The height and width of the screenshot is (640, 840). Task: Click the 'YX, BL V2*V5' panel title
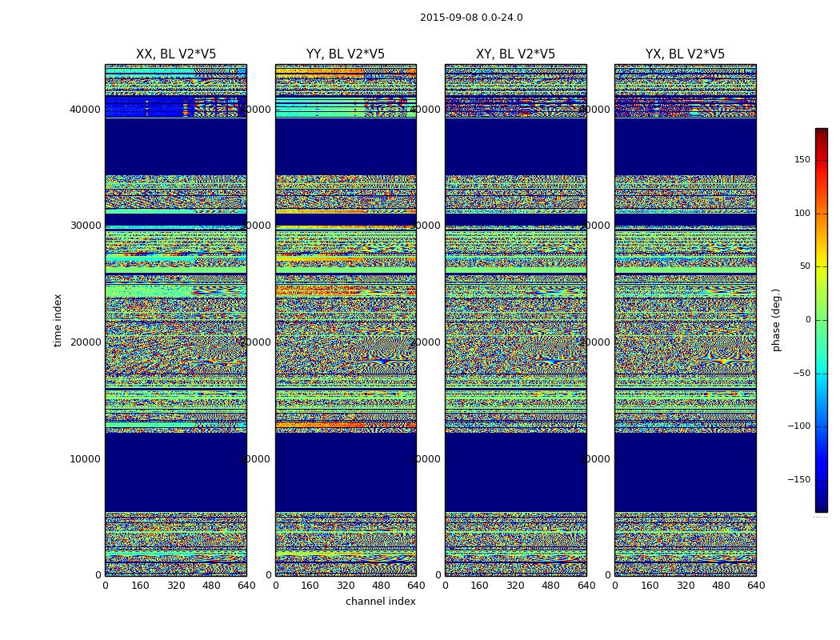(685, 54)
